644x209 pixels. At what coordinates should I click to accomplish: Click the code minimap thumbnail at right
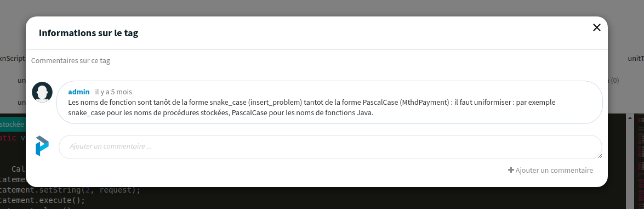click(640, 161)
